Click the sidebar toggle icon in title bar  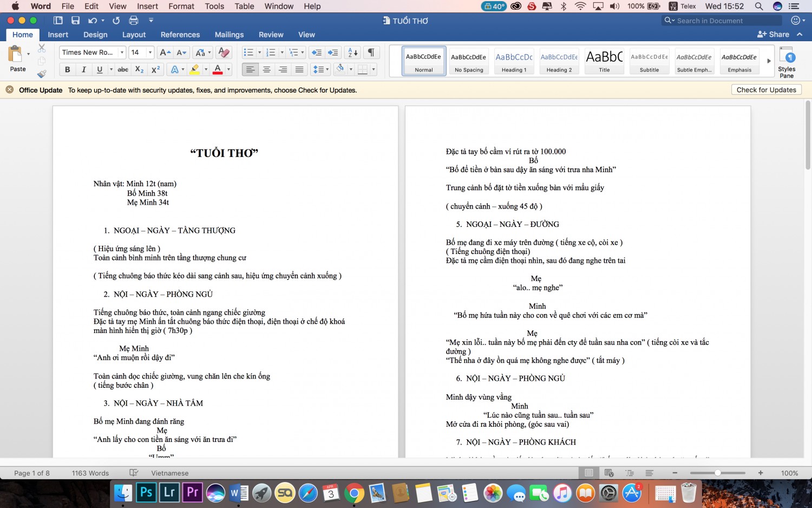coord(58,21)
